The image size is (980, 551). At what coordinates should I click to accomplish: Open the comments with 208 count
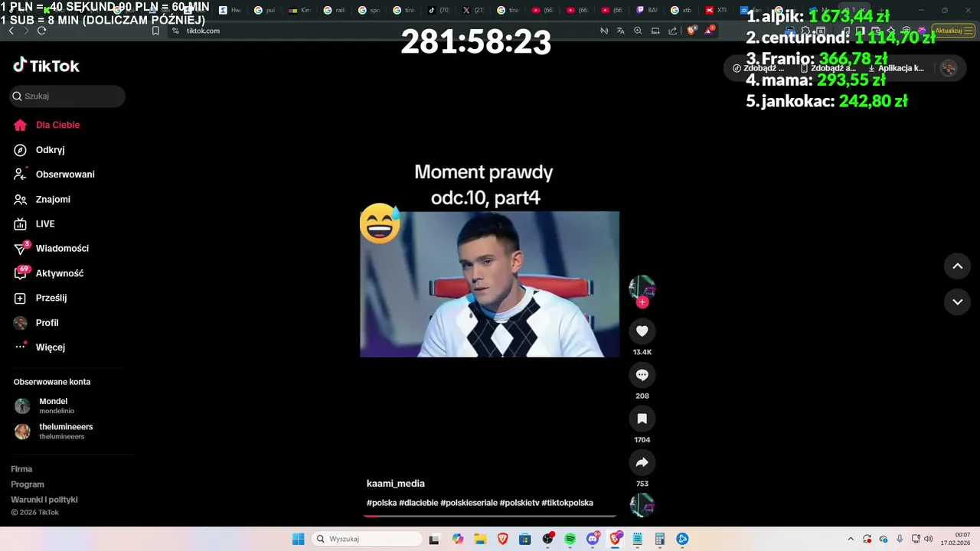642,375
